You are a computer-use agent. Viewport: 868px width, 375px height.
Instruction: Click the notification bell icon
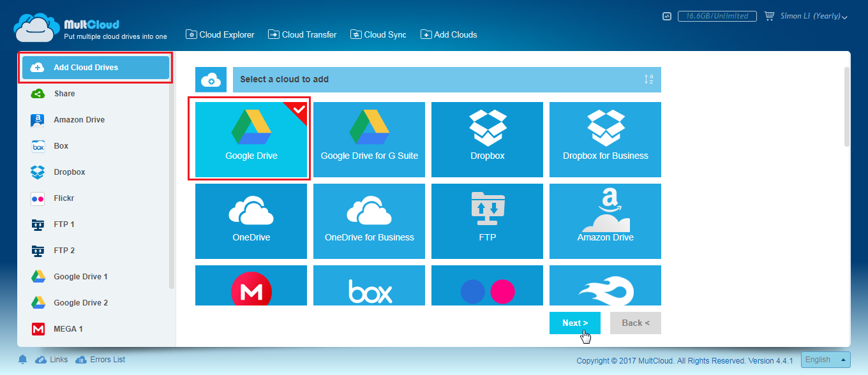click(23, 360)
